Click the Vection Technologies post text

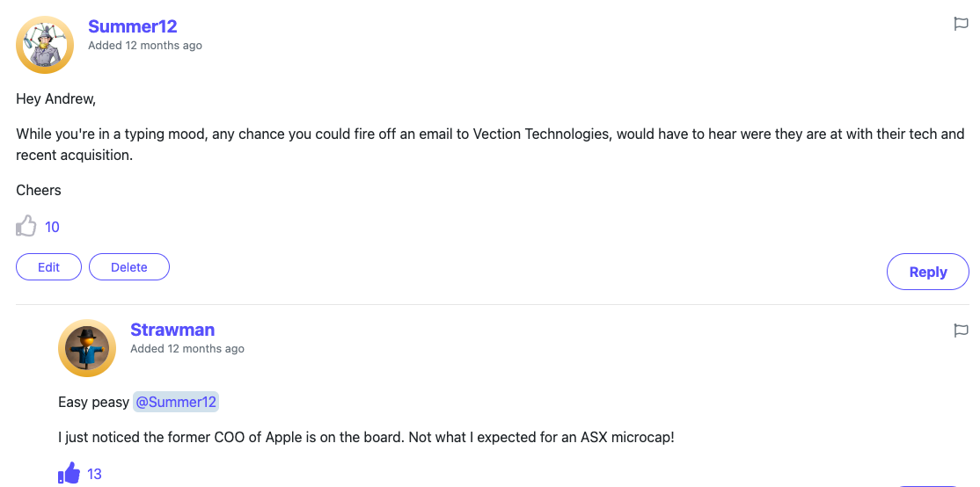[490, 144]
